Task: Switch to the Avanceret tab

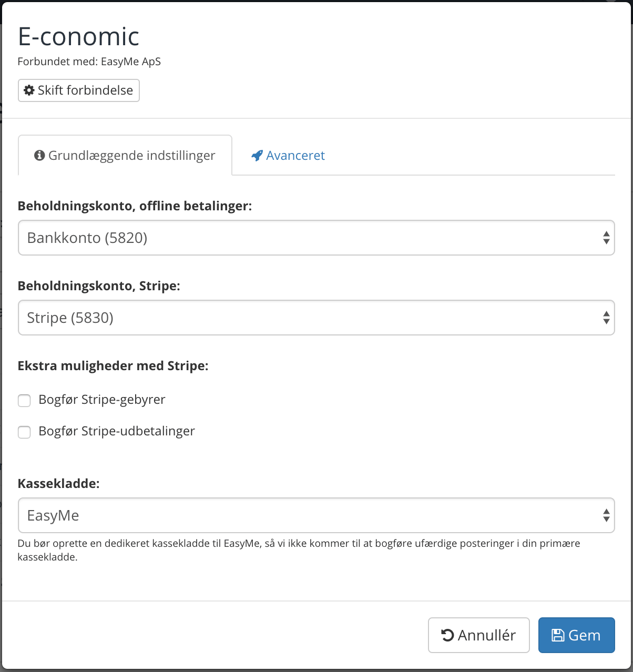Action: tap(295, 155)
